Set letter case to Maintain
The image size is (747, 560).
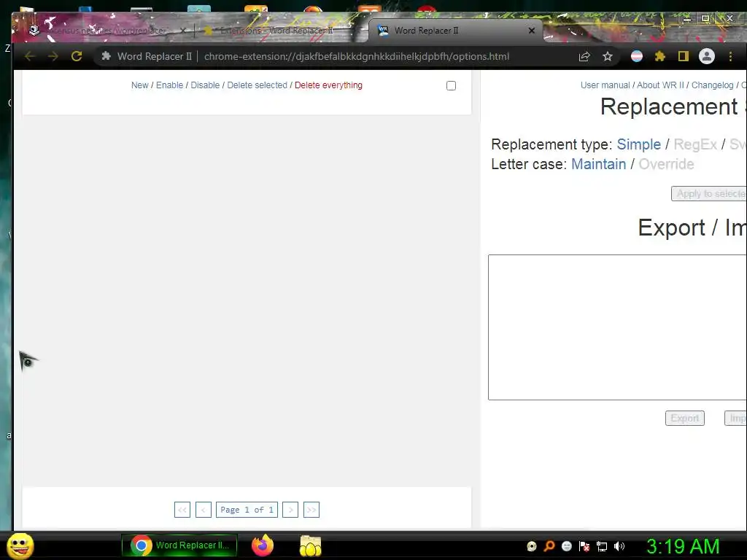click(598, 164)
